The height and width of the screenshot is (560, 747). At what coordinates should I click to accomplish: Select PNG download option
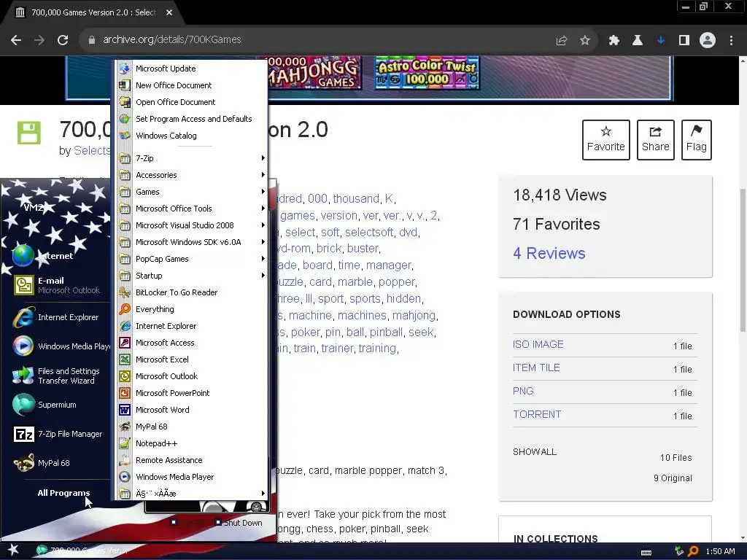tap(523, 391)
